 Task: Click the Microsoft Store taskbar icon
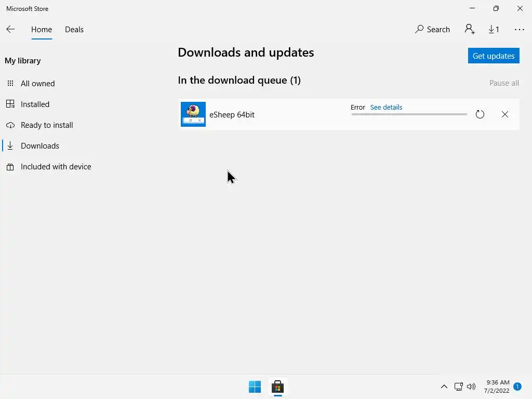point(277,387)
